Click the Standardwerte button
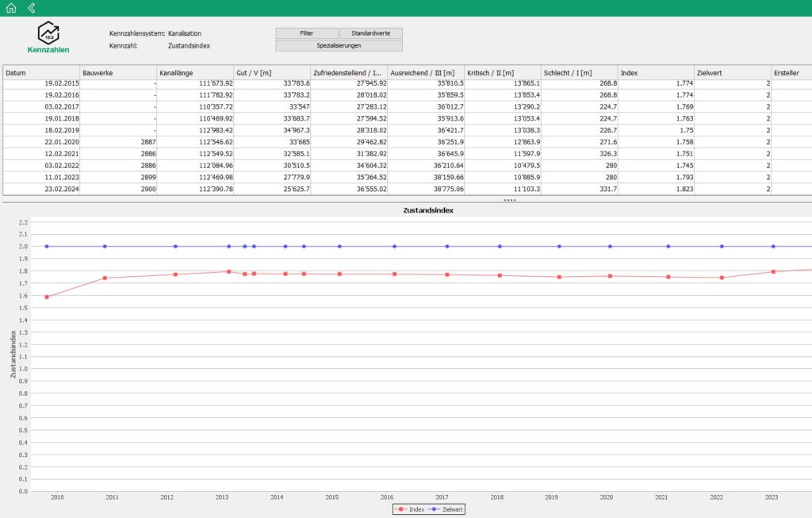812x518 pixels. click(371, 33)
